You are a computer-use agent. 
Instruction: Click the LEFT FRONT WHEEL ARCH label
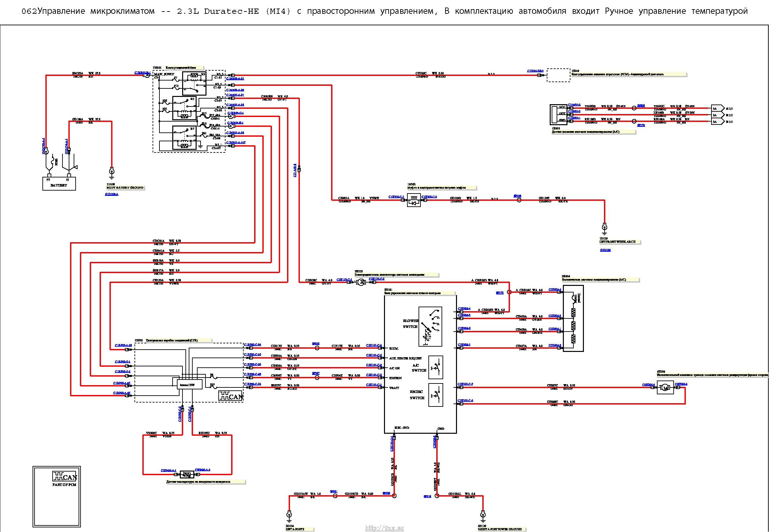click(618, 242)
